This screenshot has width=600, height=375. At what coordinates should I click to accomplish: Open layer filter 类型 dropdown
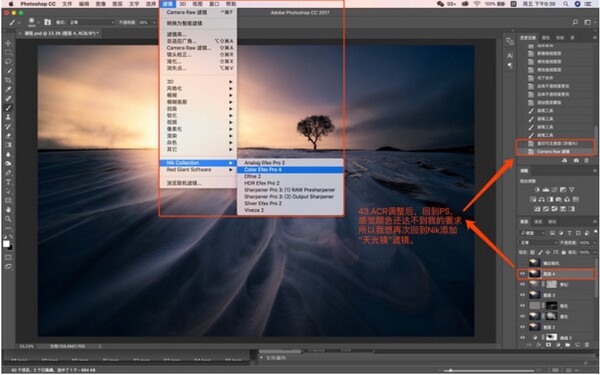(x=532, y=233)
